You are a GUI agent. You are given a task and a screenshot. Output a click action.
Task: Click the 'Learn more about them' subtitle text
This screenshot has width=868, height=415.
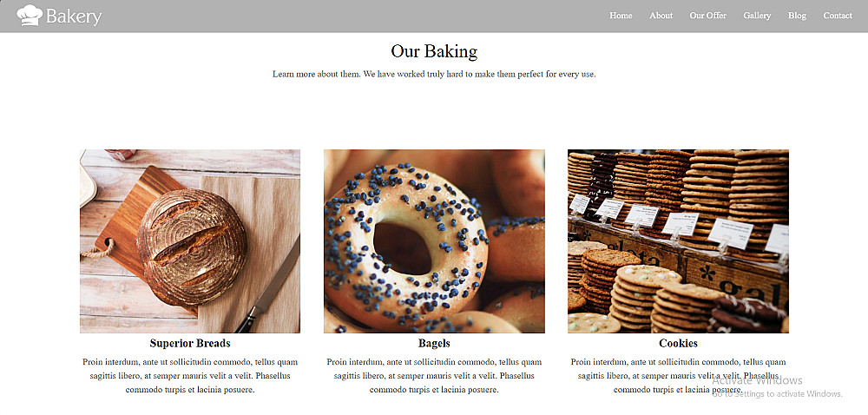[434, 74]
